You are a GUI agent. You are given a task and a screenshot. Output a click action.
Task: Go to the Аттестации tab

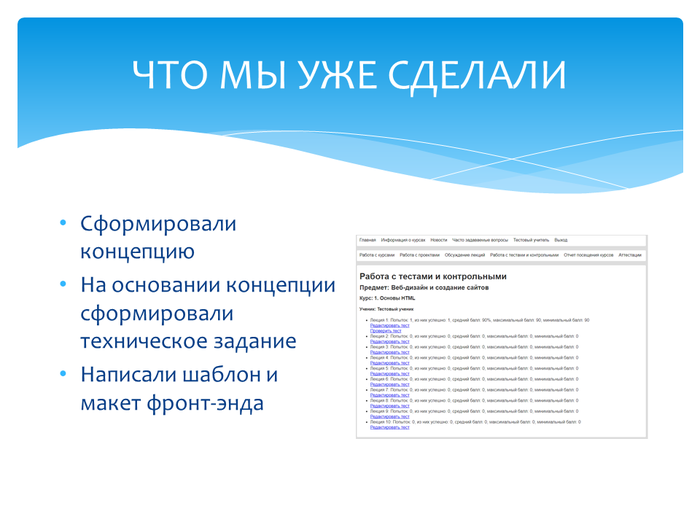tap(630, 255)
